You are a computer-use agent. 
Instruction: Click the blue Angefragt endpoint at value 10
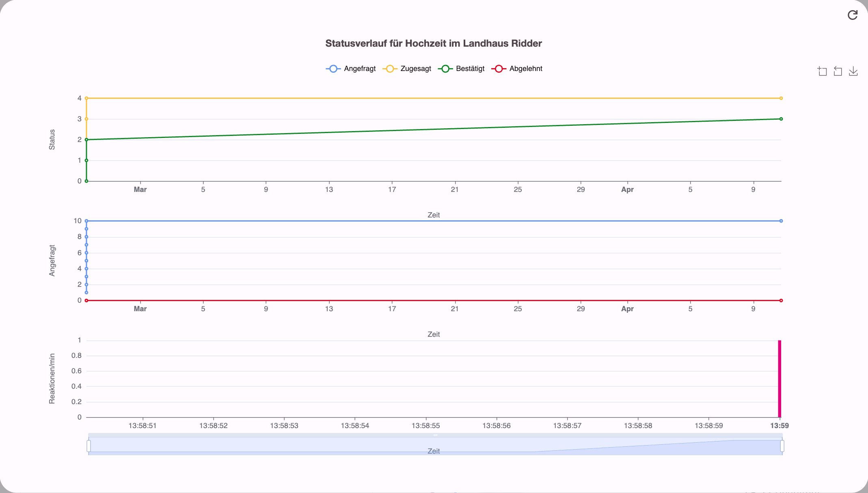pyautogui.click(x=781, y=221)
